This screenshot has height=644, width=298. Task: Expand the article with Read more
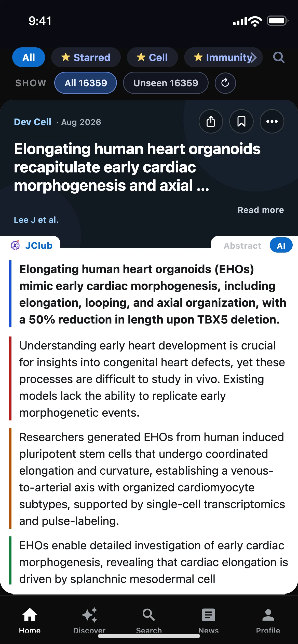[261, 210]
